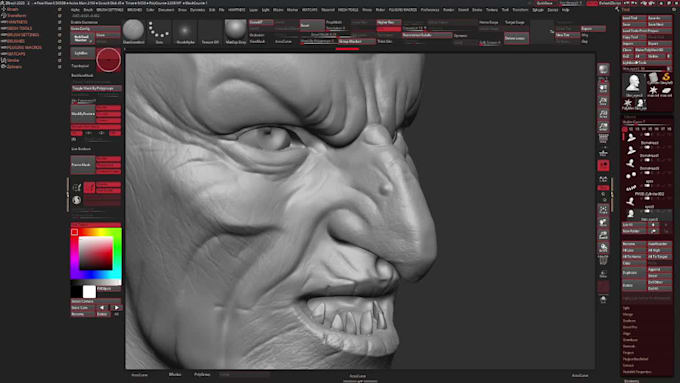Screen dimensions: 680x383
Task: Select the orange S SimpleBrush tool
Action: (x=666, y=78)
